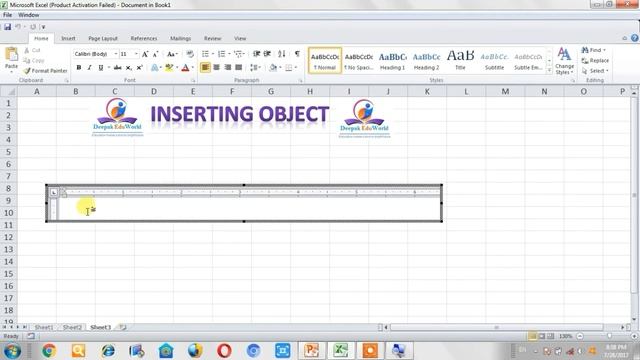Open the Numbering list dropdown
The height and width of the screenshot is (360, 640).
tap(229, 54)
